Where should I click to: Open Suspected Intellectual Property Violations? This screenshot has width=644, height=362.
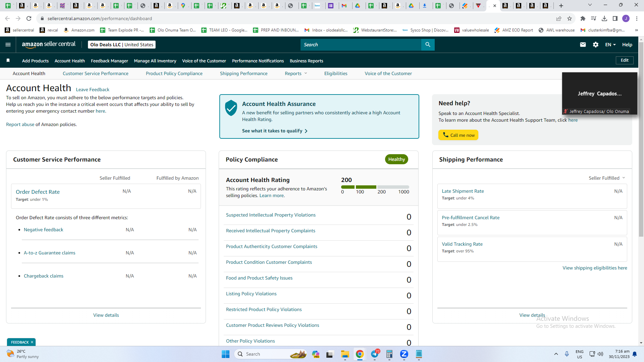point(271,215)
